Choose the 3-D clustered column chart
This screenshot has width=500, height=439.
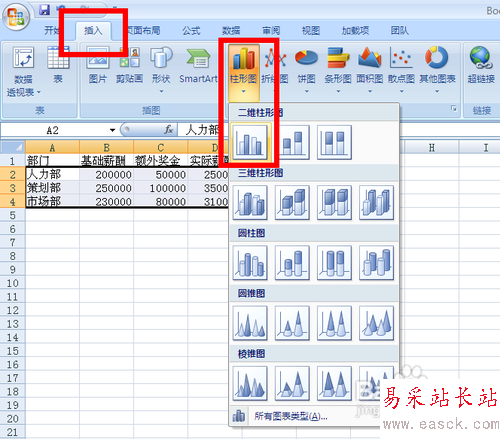(250, 203)
